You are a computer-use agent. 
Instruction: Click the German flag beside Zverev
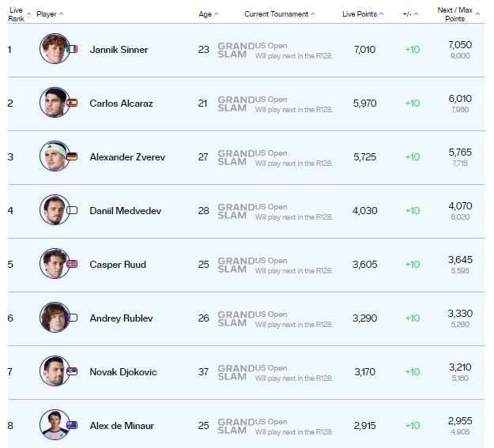pos(73,156)
